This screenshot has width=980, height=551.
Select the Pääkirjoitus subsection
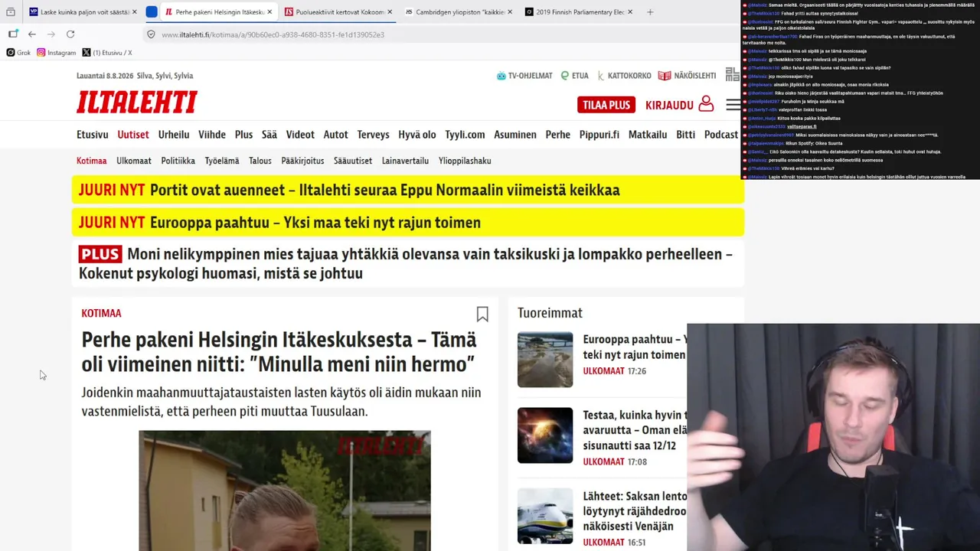[x=302, y=161]
